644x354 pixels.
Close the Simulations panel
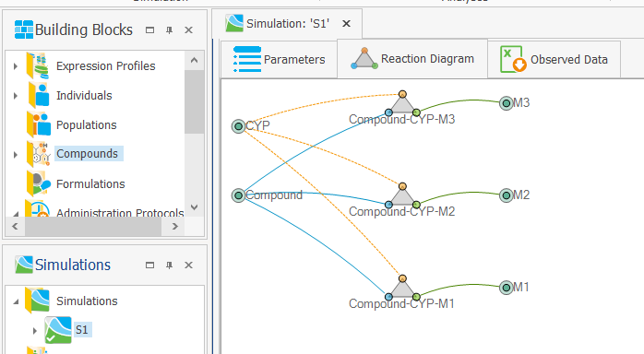tap(188, 265)
